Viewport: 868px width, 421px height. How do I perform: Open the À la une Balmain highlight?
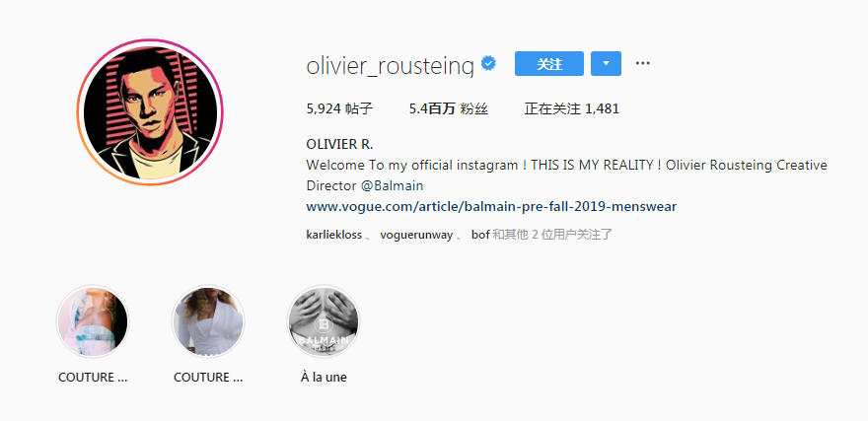(324, 321)
